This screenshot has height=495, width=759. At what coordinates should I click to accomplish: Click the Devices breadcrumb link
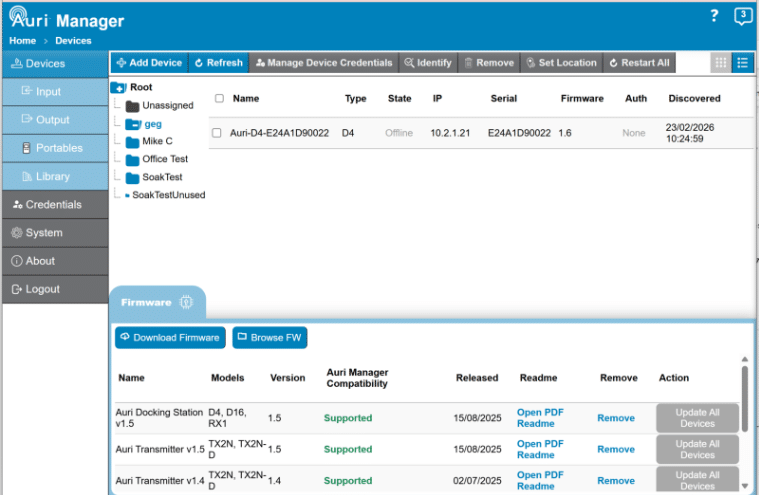(73, 41)
